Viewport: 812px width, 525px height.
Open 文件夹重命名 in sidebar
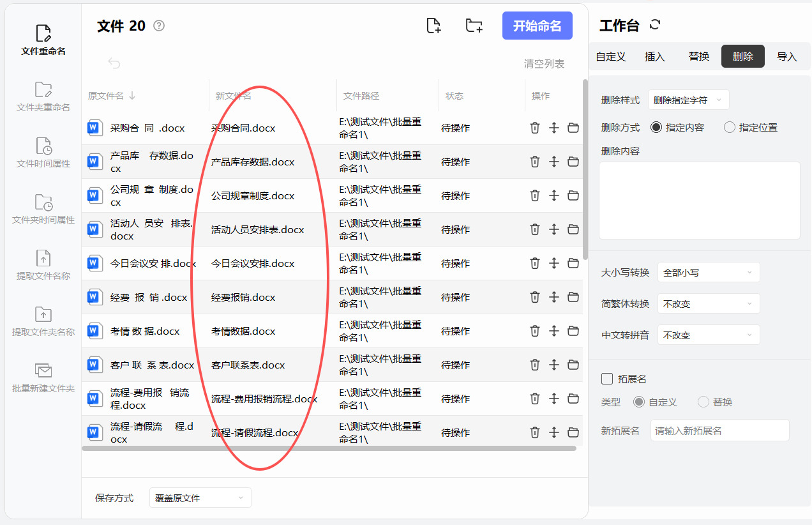point(43,96)
